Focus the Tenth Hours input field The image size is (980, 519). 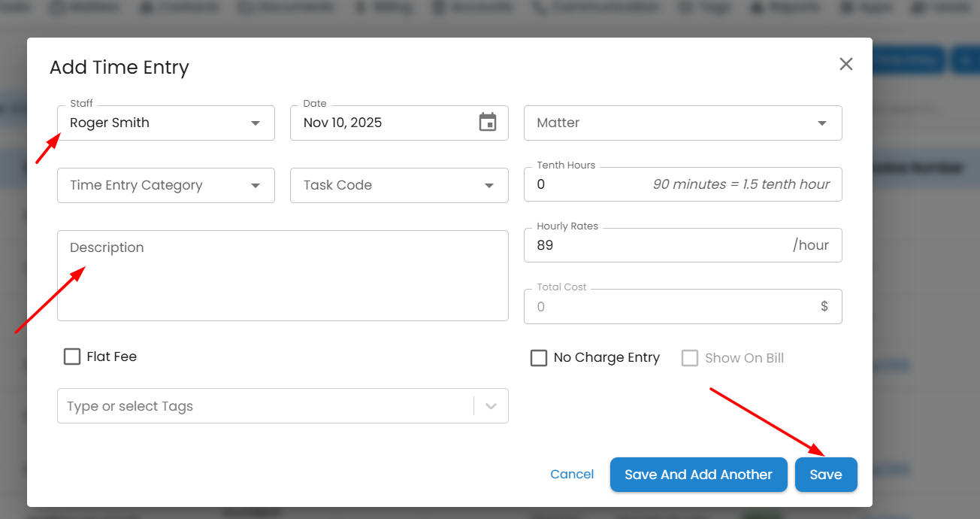[586, 184]
